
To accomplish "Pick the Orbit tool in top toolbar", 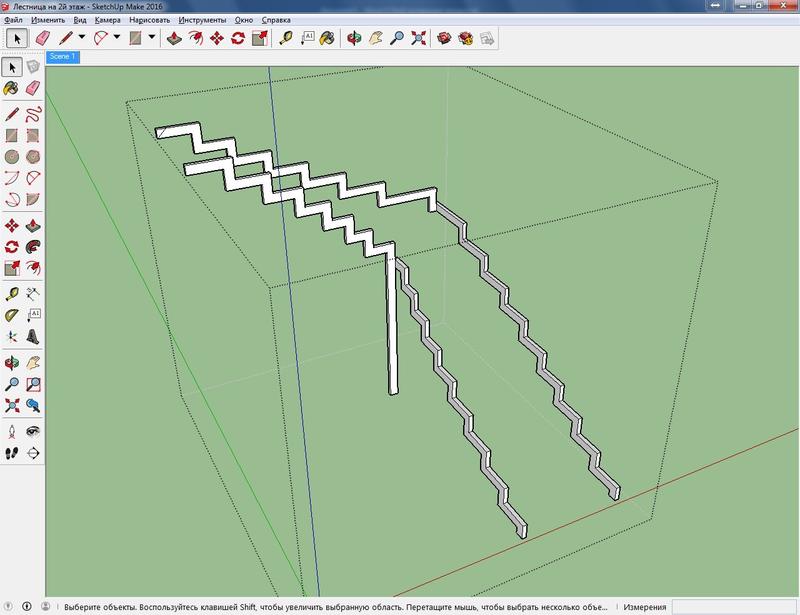I will coord(353,39).
